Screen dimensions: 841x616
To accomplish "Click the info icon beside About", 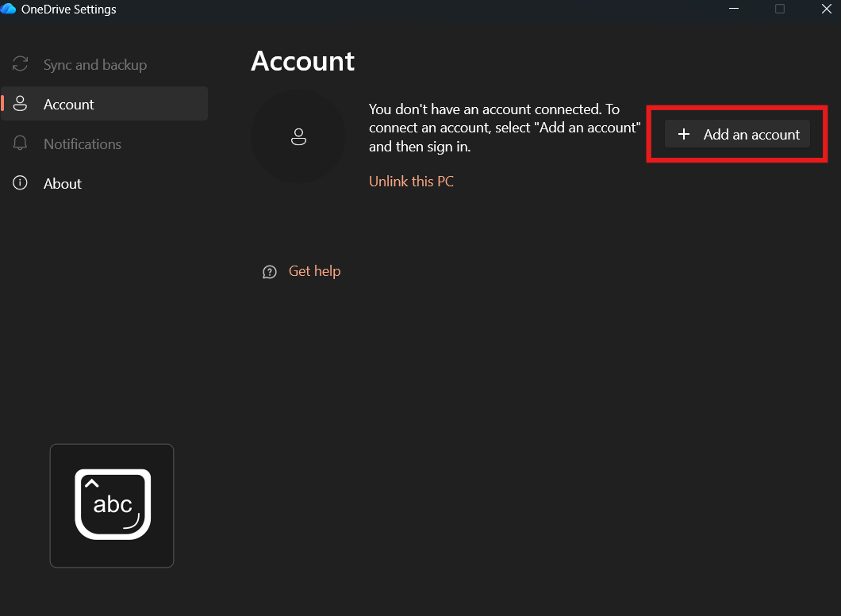I will [21, 183].
